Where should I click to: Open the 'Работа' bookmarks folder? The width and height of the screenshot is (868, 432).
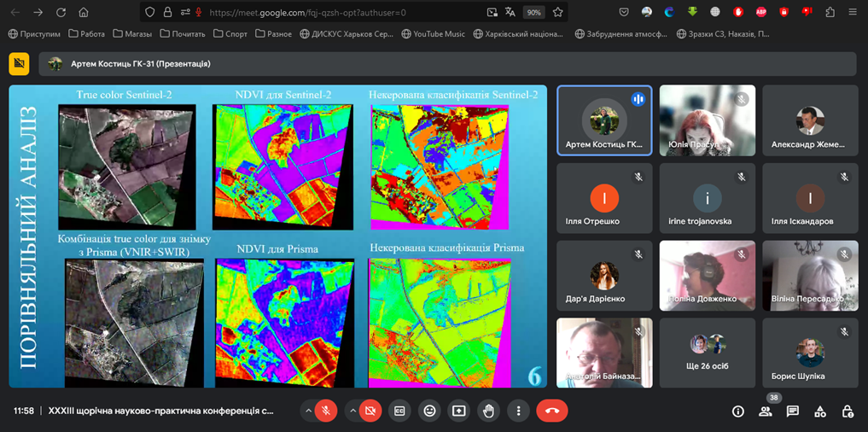(x=86, y=34)
